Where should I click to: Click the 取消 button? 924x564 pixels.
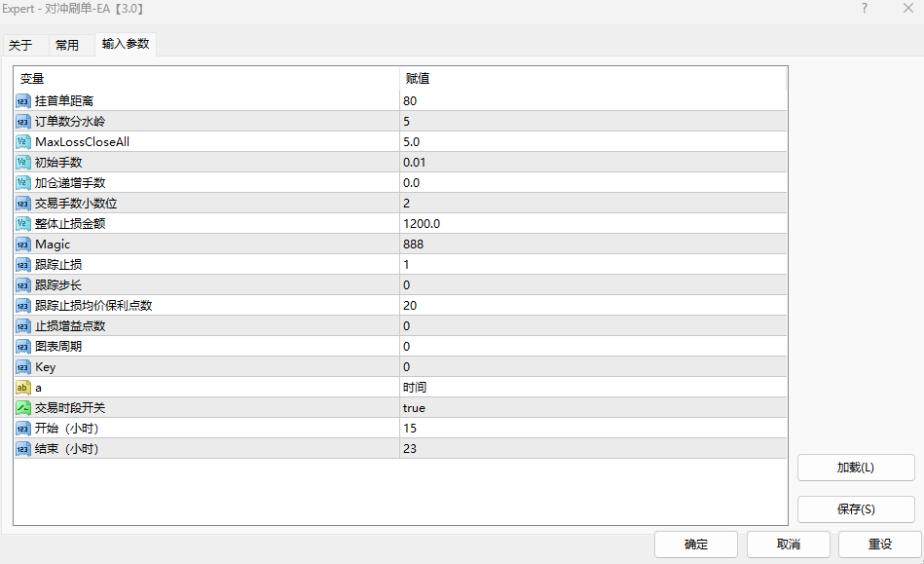click(x=789, y=545)
